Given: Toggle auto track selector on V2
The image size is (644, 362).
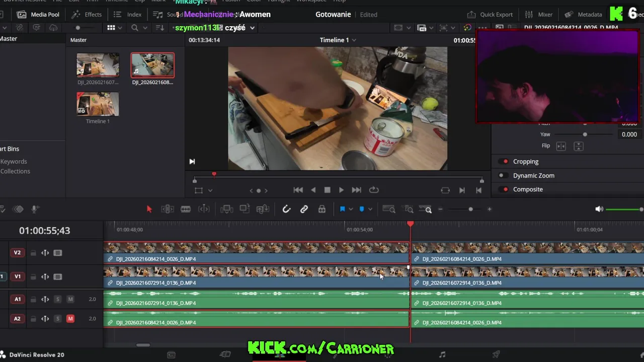Looking at the screenshot, I should (x=45, y=253).
